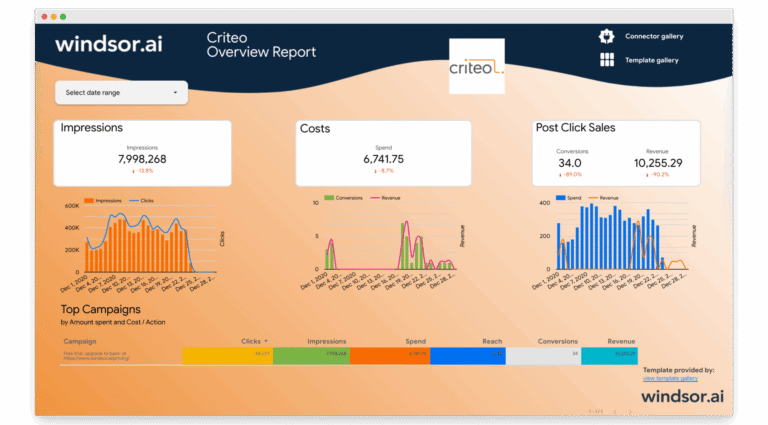Click the red window close dot
The height and width of the screenshot is (425, 768).
[45, 17]
